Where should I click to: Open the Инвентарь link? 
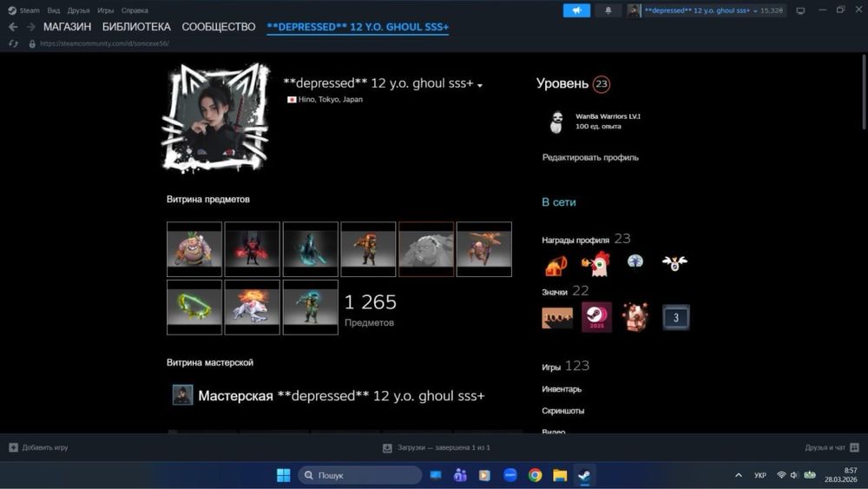[x=562, y=389]
